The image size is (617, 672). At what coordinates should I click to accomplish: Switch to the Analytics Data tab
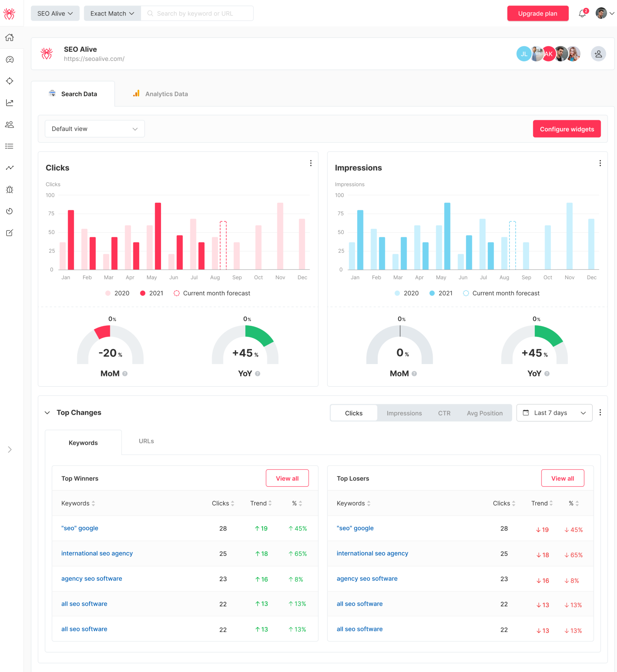click(x=160, y=94)
